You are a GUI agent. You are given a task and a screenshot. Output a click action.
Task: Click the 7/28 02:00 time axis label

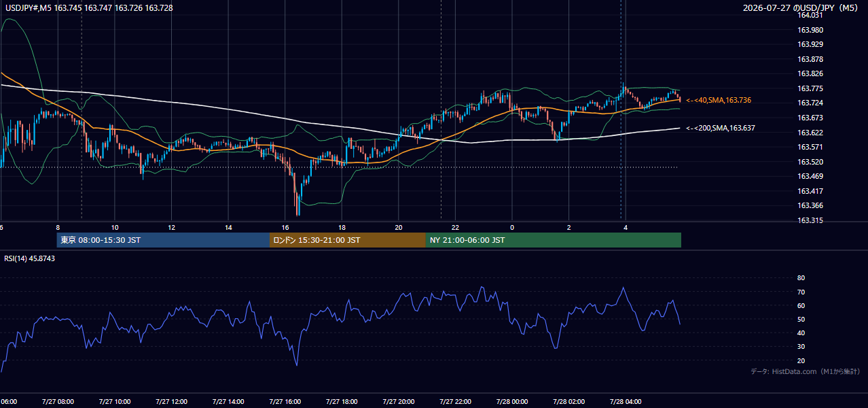pyautogui.click(x=569, y=401)
